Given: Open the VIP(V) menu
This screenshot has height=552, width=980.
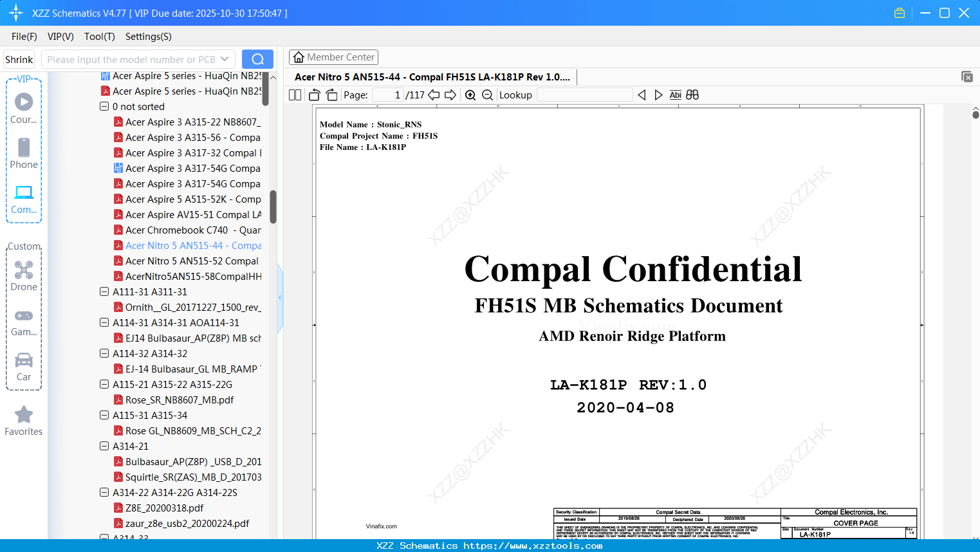Looking at the screenshot, I should point(60,37).
